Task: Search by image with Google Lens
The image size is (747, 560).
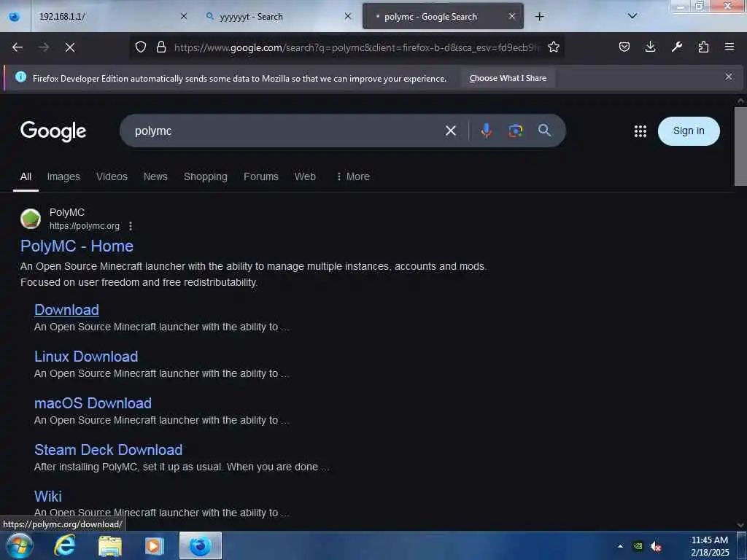Action: coord(516,131)
